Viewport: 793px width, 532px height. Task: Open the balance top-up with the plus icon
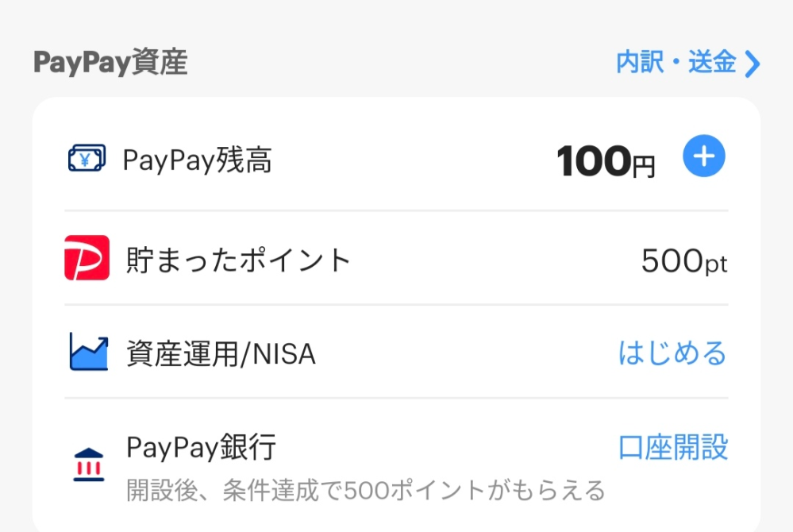(x=703, y=157)
